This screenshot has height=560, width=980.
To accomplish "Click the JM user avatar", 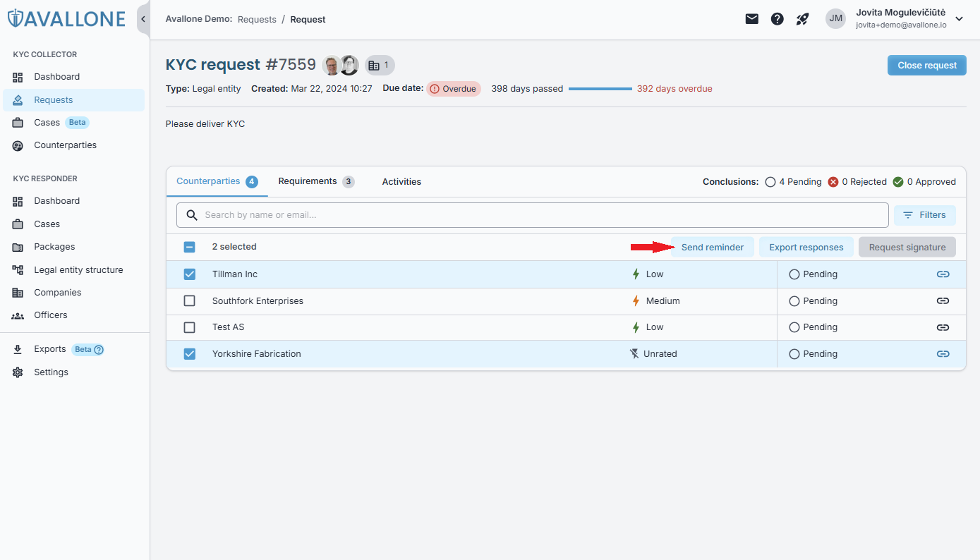I will click(x=835, y=19).
